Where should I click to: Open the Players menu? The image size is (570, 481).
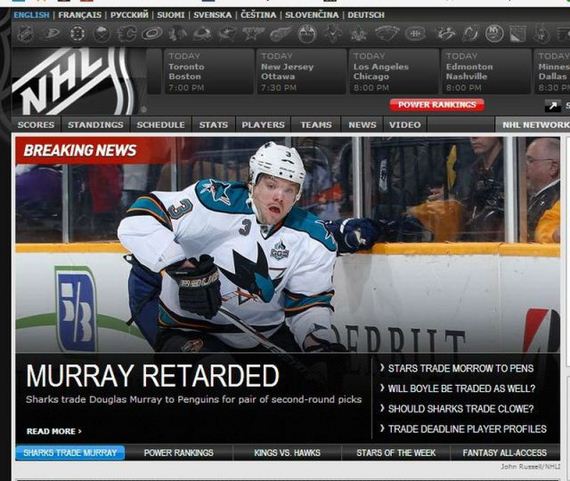[263, 125]
